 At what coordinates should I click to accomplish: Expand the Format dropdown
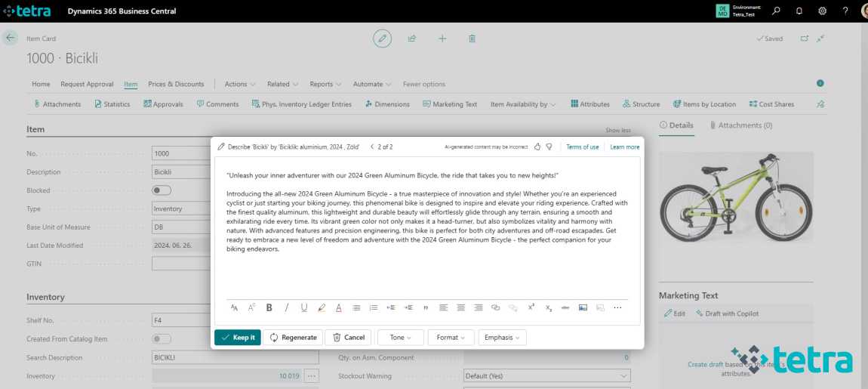tap(451, 338)
